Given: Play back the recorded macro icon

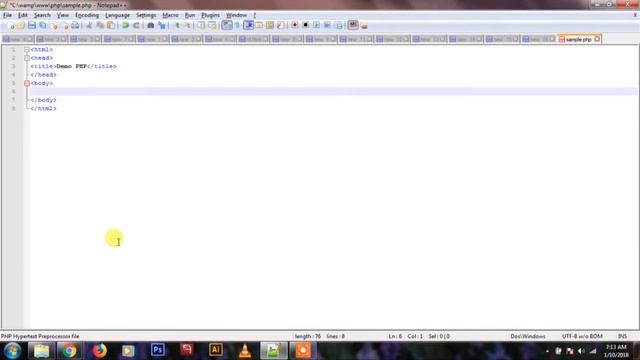Looking at the screenshot, I should (x=316, y=25).
